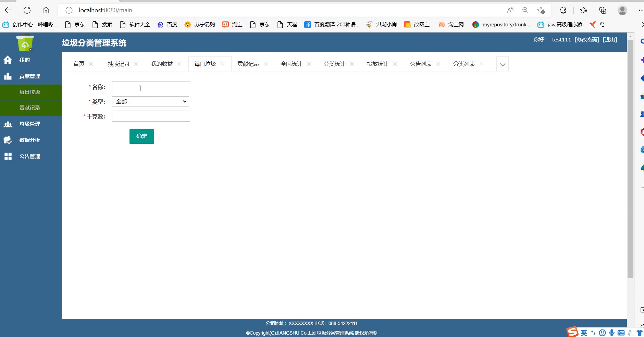Open the browser home page icon
This screenshot has width=644, height=337.
(46, 10)
